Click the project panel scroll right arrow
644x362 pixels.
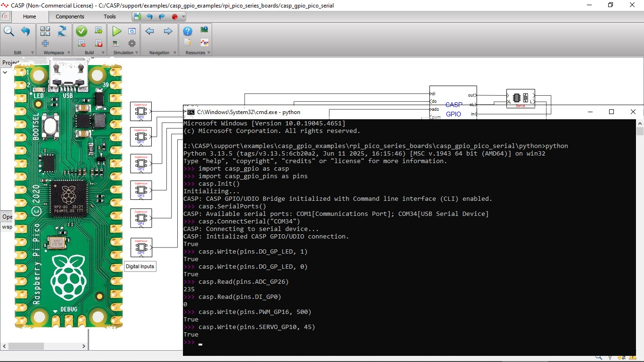[84, 346]
